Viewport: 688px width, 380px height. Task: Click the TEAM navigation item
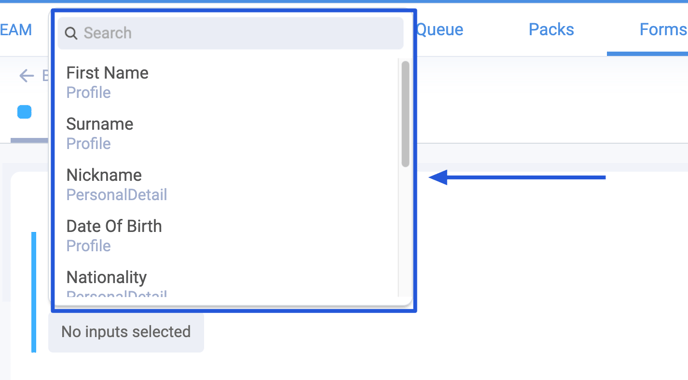[x=16, y=30]
